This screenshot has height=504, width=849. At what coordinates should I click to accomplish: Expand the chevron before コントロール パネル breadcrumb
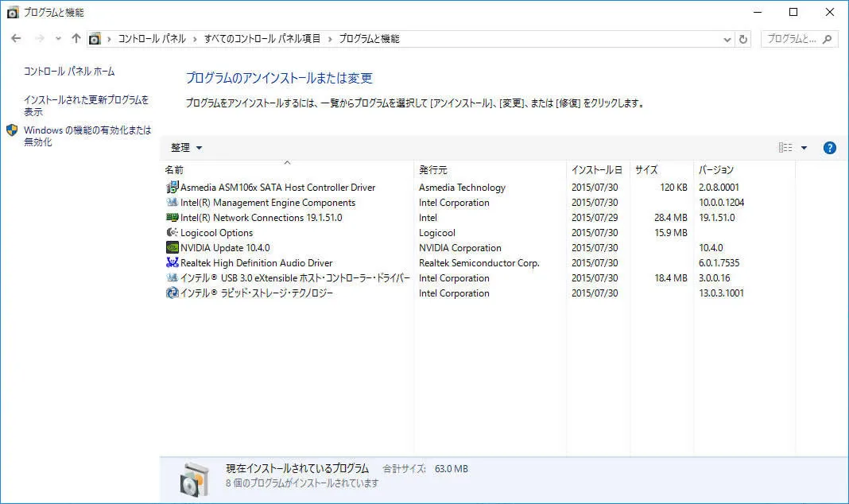pos(109,39)
